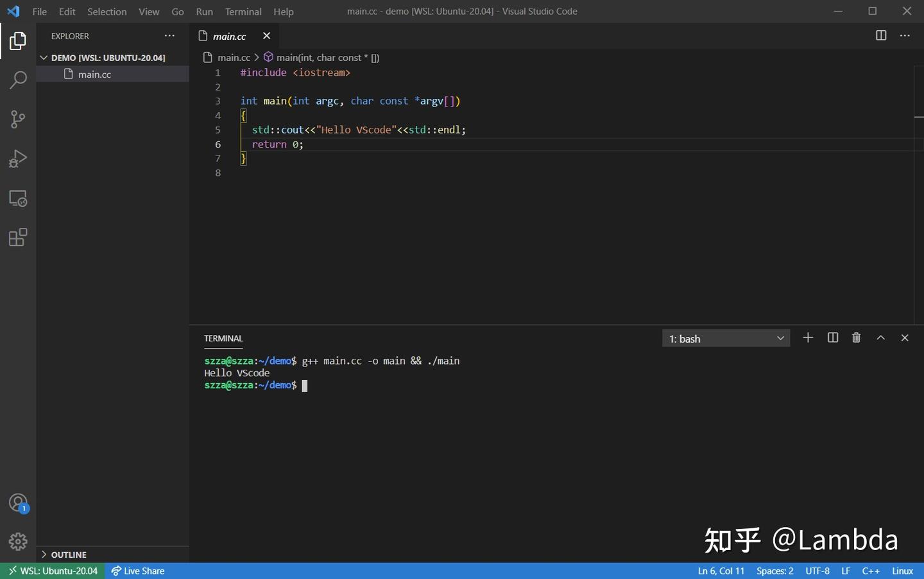Toggle the Explorer view open or closed

click(x=17, y=40)
